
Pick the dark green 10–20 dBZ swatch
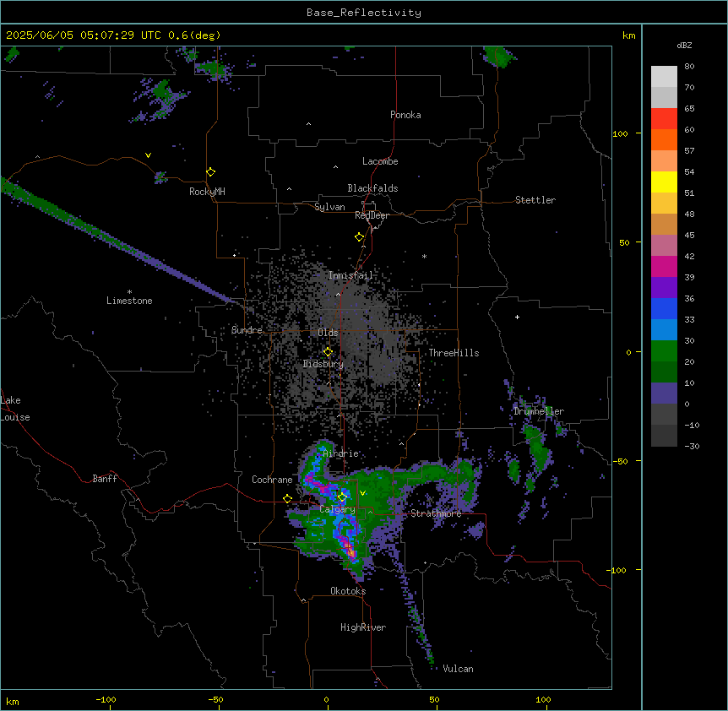(x=664, y=372)
